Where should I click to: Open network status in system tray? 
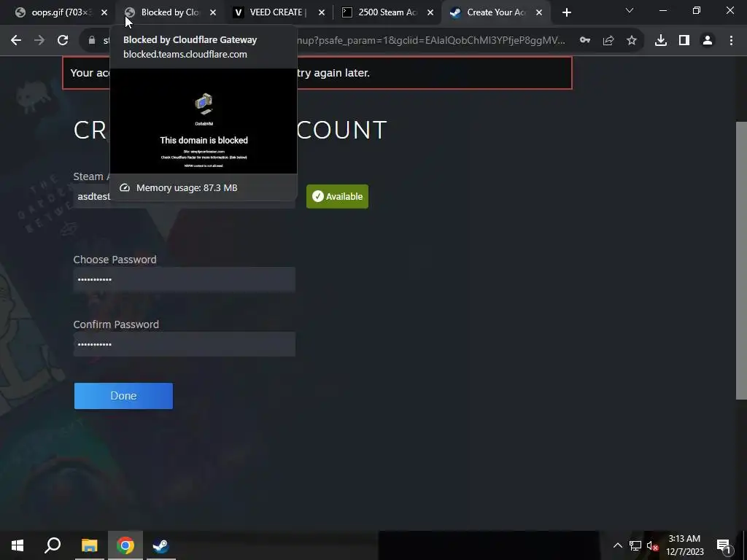coord(635,545)
